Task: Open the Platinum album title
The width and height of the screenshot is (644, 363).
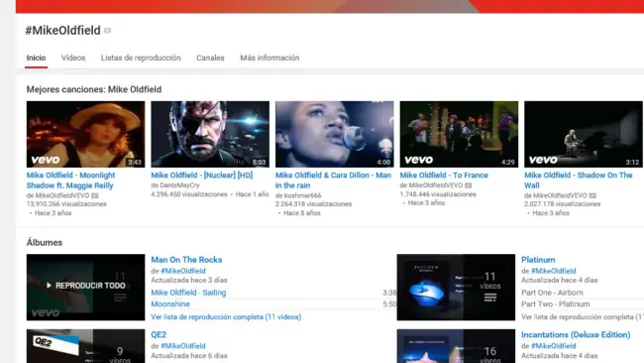Action: pyautogui.click(x=538, y=260)
